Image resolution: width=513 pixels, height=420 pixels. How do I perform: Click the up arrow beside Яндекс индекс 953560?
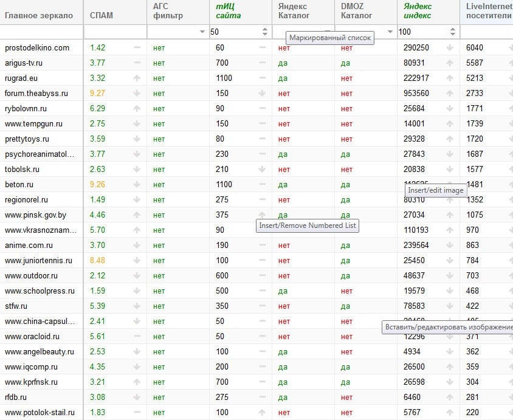450,93
